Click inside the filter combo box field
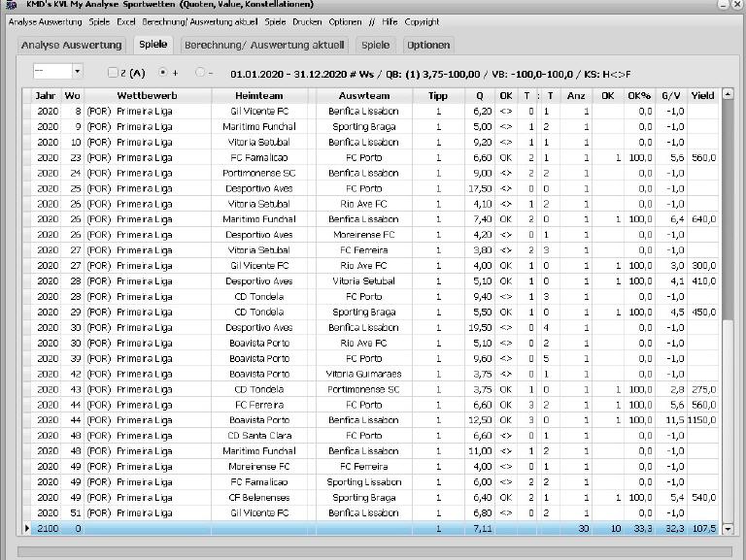This screenshot has width=746, height=560. coord(52,71)
